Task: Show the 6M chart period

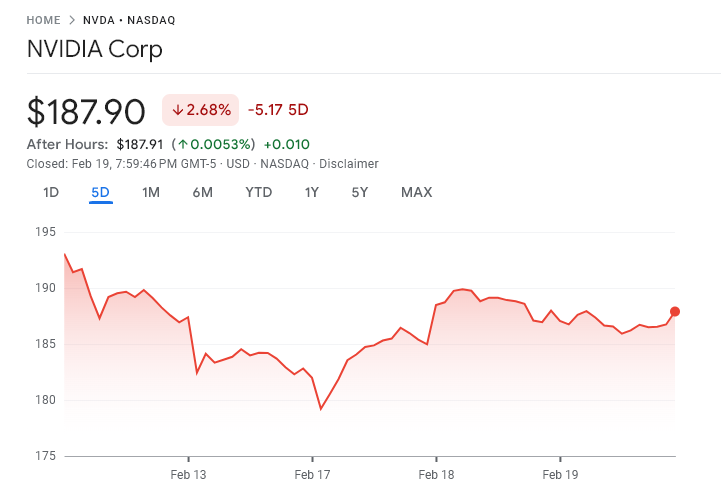Action: pyautogui.click(x=202, y=192)
